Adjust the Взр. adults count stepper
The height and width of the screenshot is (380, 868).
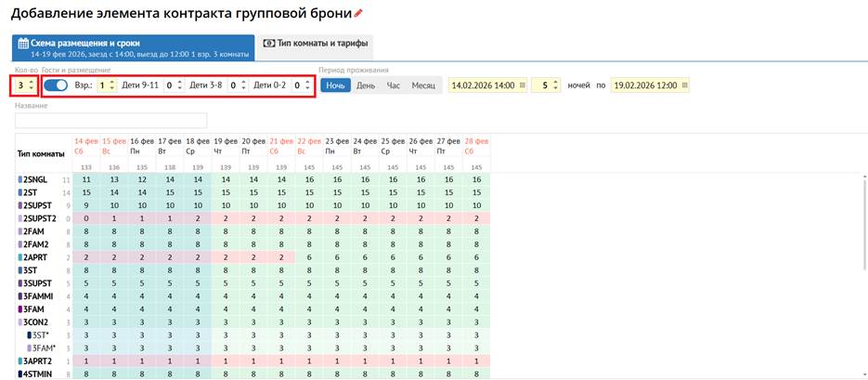coord(112,85)
